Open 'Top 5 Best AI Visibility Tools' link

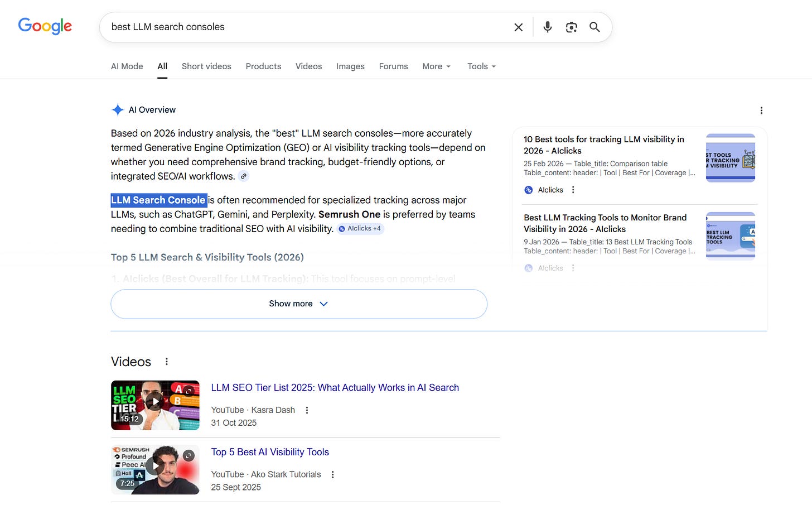[x=270, y=453]
